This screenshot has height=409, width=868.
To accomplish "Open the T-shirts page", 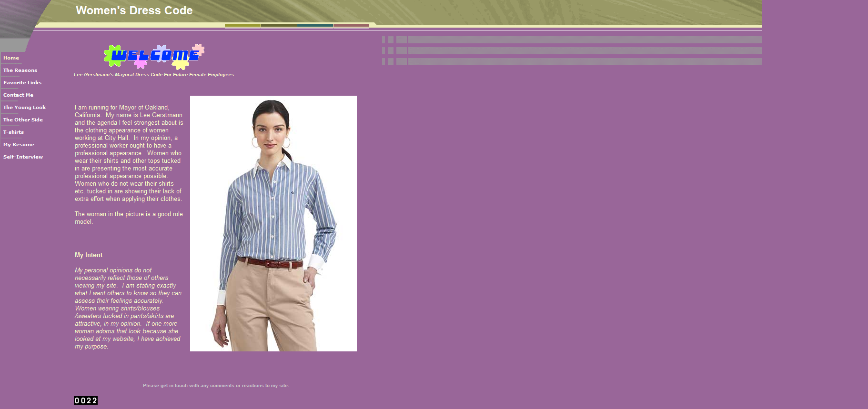I will pyautogui.click(x=13, y=132).
